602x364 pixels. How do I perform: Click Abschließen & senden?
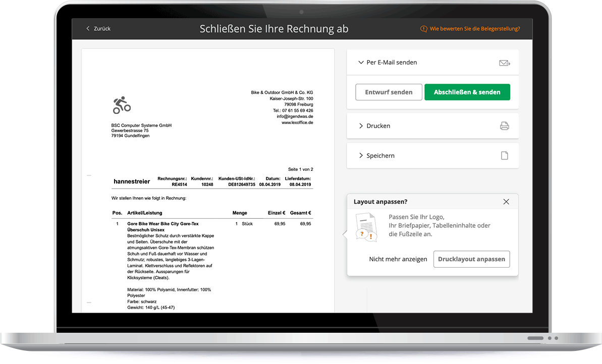coord(467,92)
